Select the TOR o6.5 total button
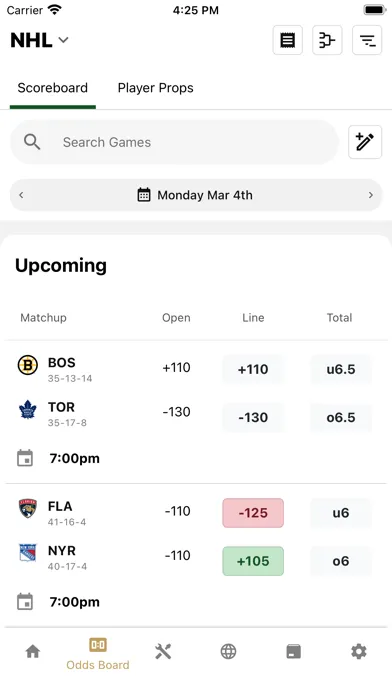 tap(341, 417)
